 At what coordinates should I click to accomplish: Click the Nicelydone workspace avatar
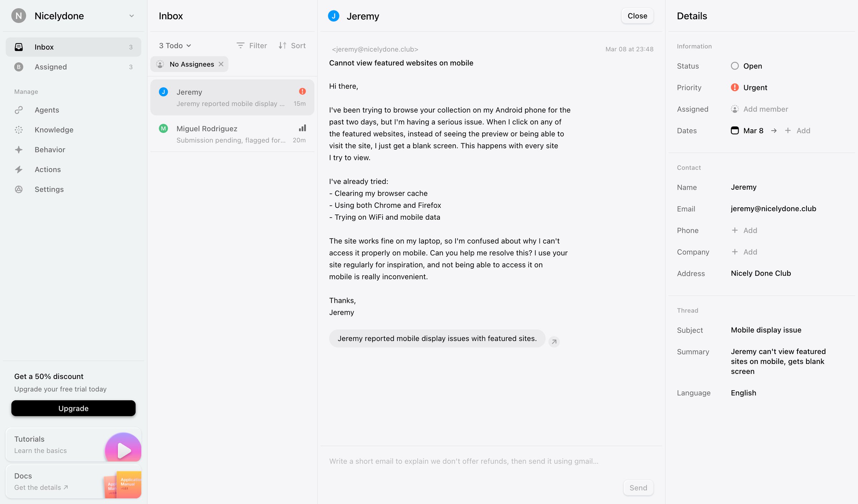coord(19,16)
